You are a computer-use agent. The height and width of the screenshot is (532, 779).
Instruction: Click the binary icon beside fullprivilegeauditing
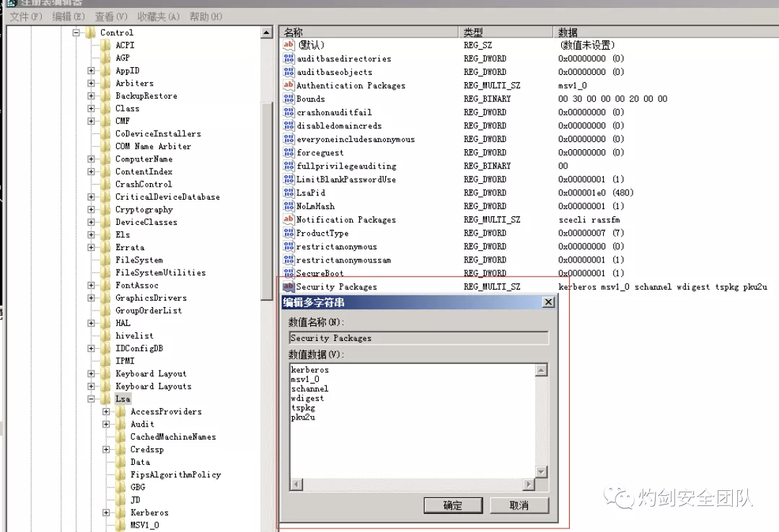pos(290,166)
